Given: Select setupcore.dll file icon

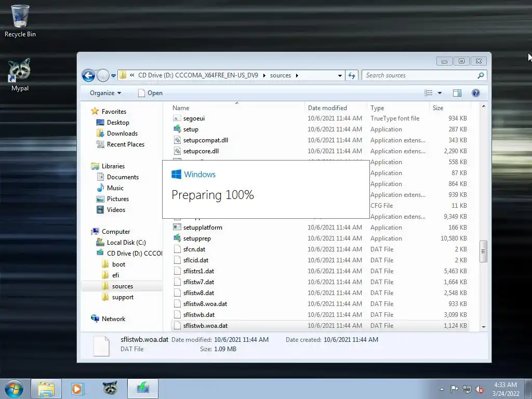Looking at the screenshot, I should (177, 151).
